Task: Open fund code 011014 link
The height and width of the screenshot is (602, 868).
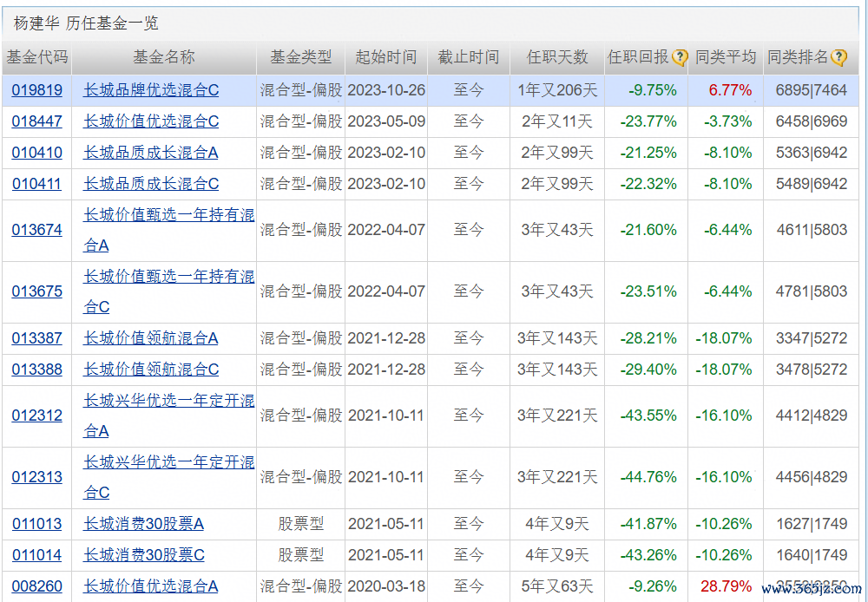Action: 37,555
